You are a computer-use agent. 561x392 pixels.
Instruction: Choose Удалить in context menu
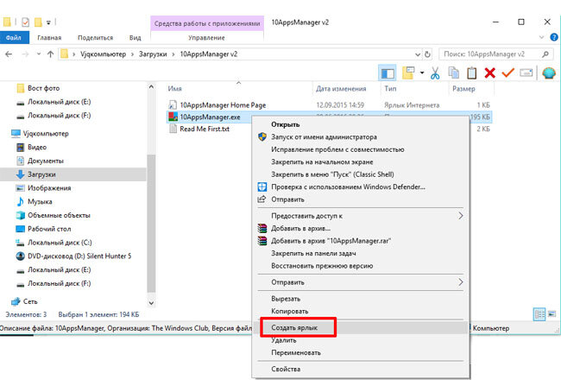[x=361, y=340]
